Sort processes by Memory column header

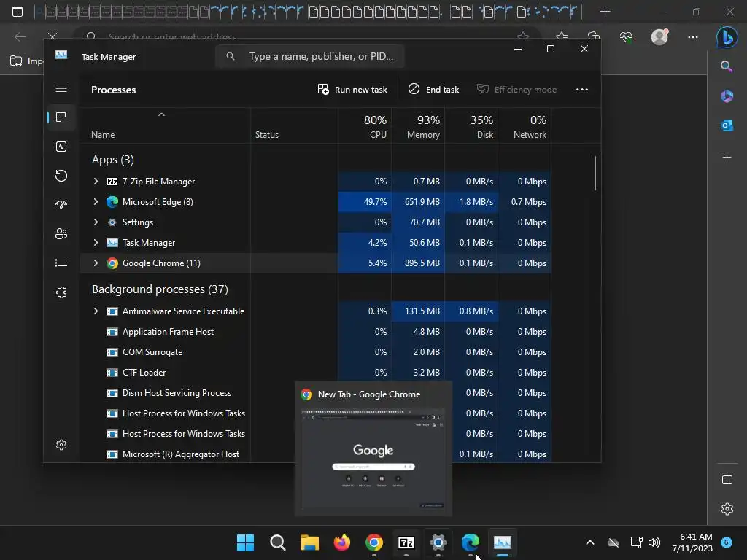point(418,126)
